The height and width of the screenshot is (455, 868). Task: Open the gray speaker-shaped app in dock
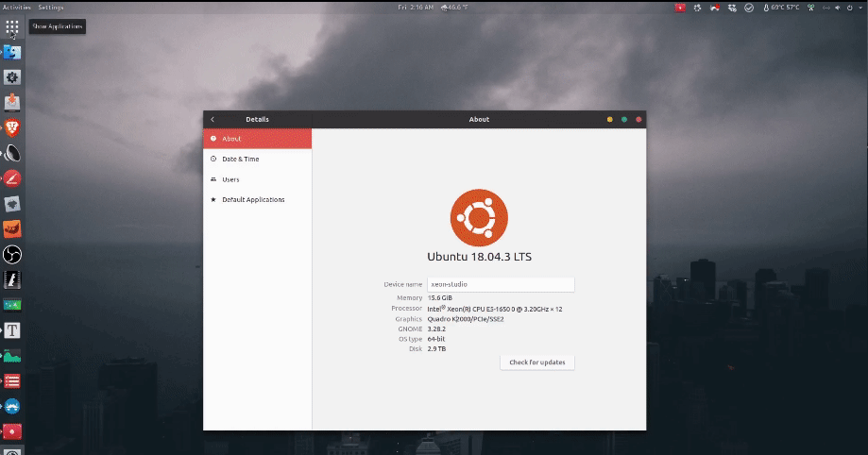coord(12,153)
